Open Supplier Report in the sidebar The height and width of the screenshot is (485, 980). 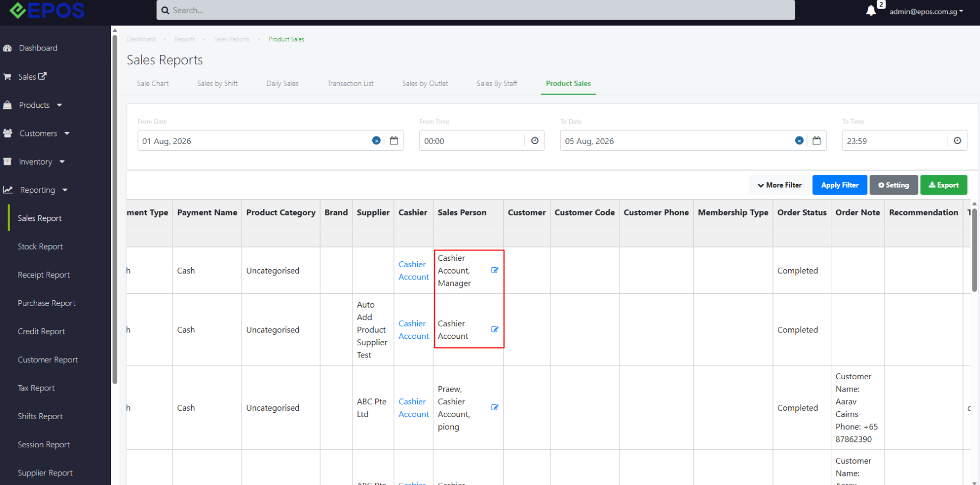45,473
